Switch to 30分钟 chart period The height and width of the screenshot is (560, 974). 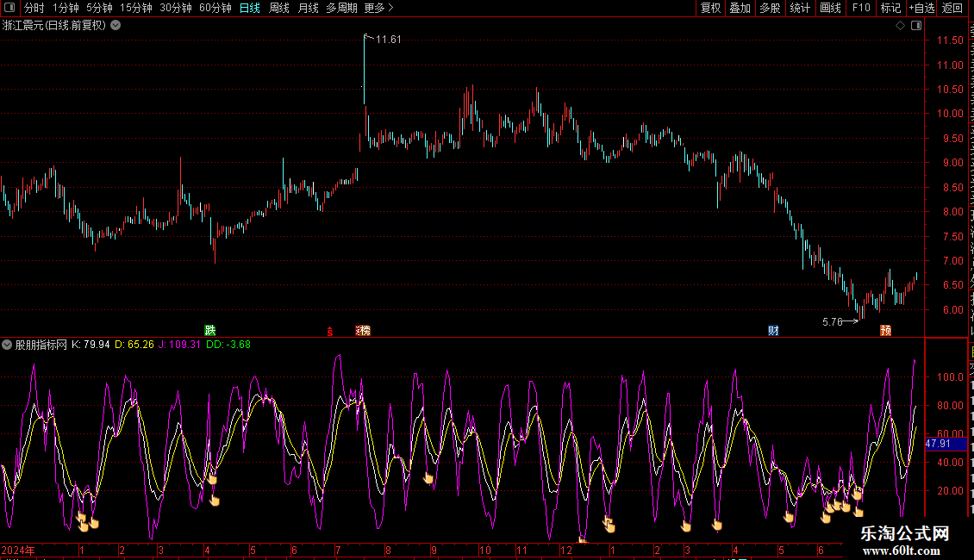click(176, 8)
